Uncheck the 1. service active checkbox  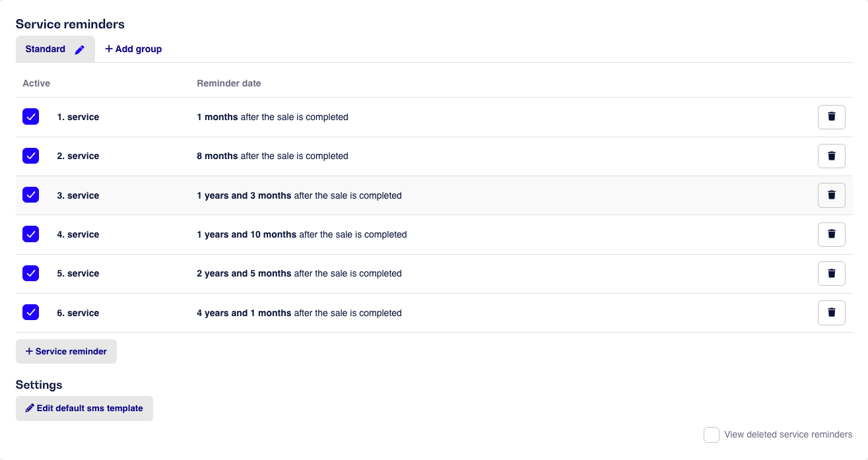coord(30,117)
